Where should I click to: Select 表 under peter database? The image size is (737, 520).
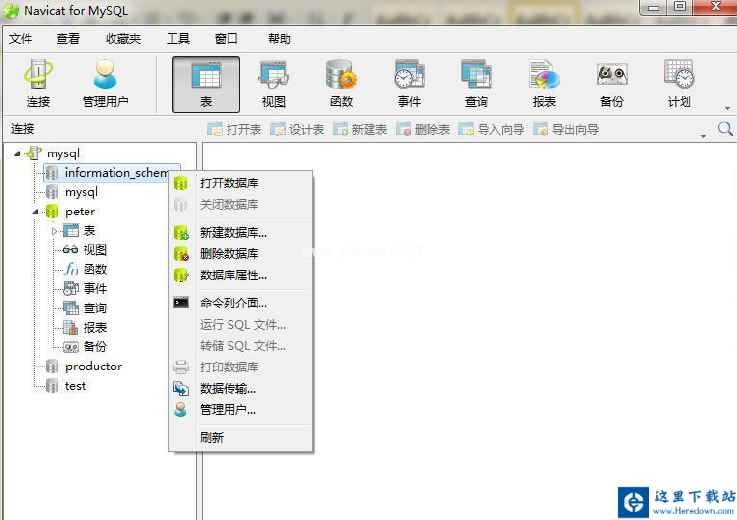[89, 230]
